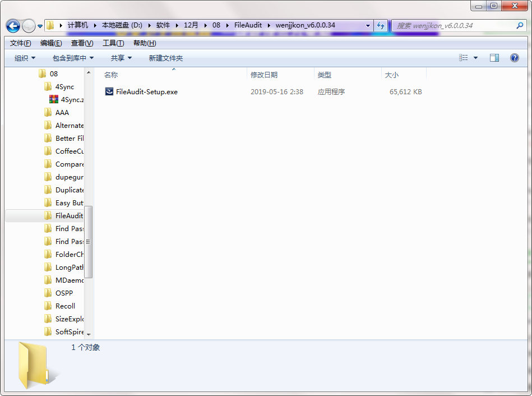Click the 新建文件夹 button
This screenshot has width=532, height=396.
(x=166, y=57)
